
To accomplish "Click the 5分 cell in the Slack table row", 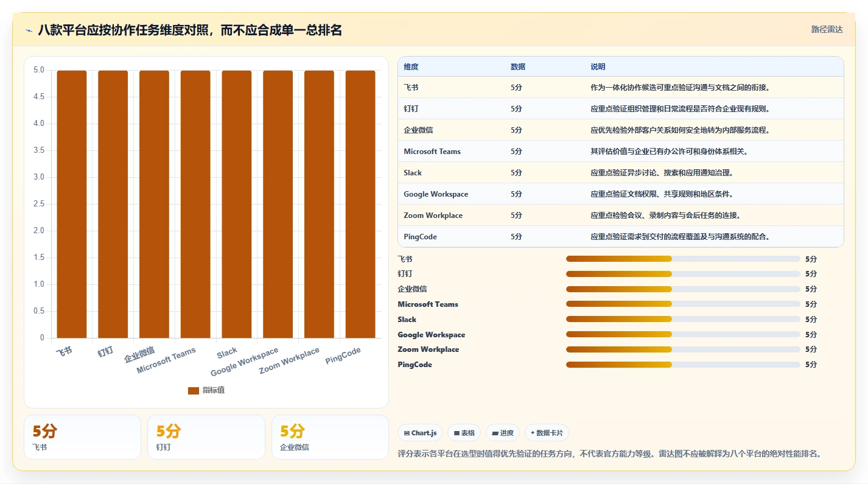I will [516, 173].
